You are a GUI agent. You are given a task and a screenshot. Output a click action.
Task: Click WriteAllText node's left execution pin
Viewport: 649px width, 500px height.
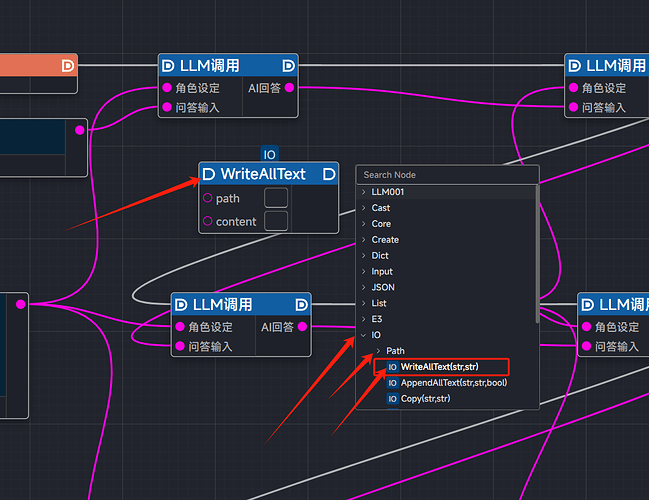click(x=208, y=174)
